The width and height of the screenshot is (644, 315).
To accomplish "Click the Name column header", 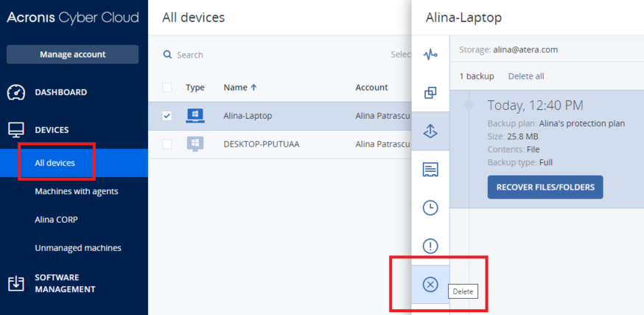I will point(235,87).
